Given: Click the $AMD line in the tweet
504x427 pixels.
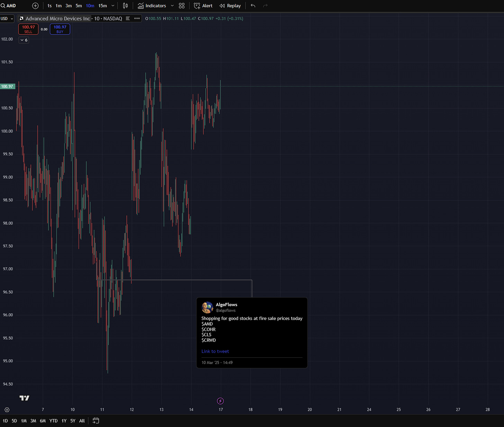Looking at the screenshot, I should pos(207,324).
